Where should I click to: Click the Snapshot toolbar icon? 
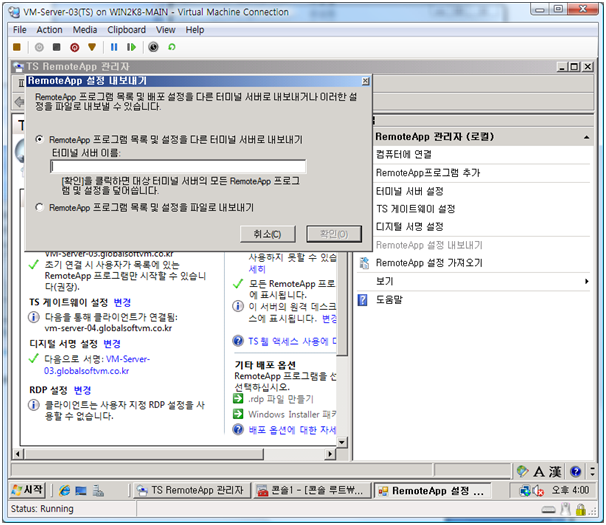pos(153,47)
